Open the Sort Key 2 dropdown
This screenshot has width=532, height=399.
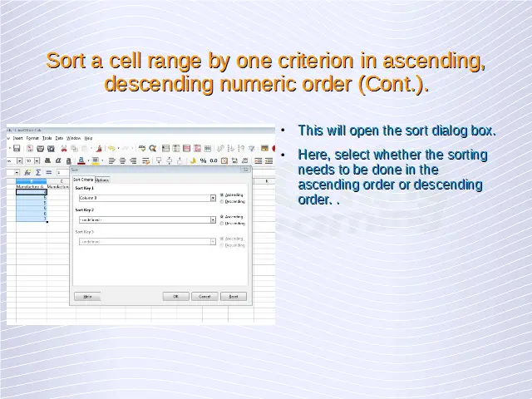coord(213,219)
